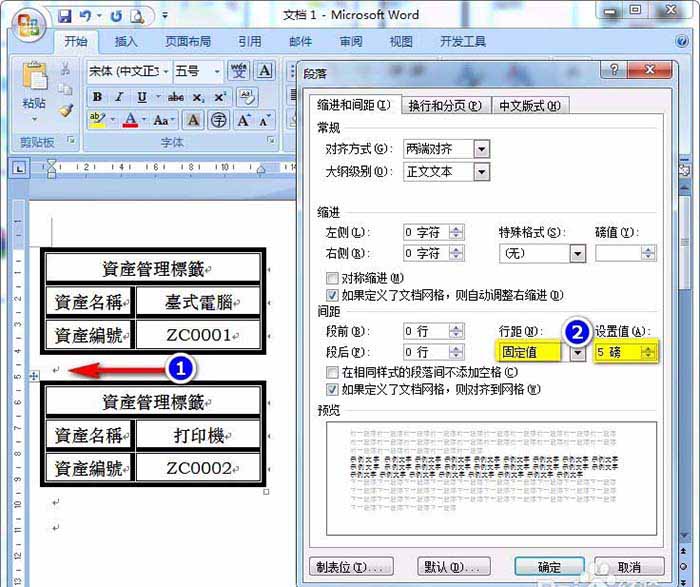Apply superscript formatting
Image resolution: width=700 pixels, height=587 pixels.
220,97
